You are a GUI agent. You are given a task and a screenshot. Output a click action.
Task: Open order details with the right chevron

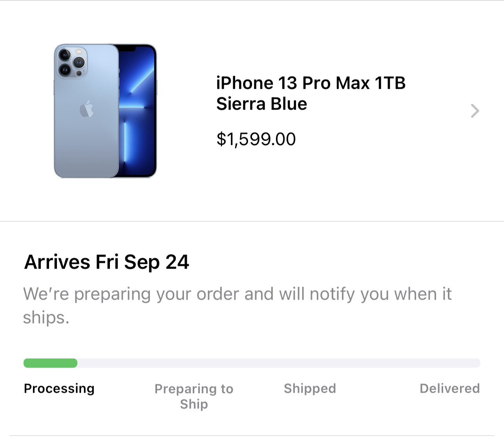point(475,111)
